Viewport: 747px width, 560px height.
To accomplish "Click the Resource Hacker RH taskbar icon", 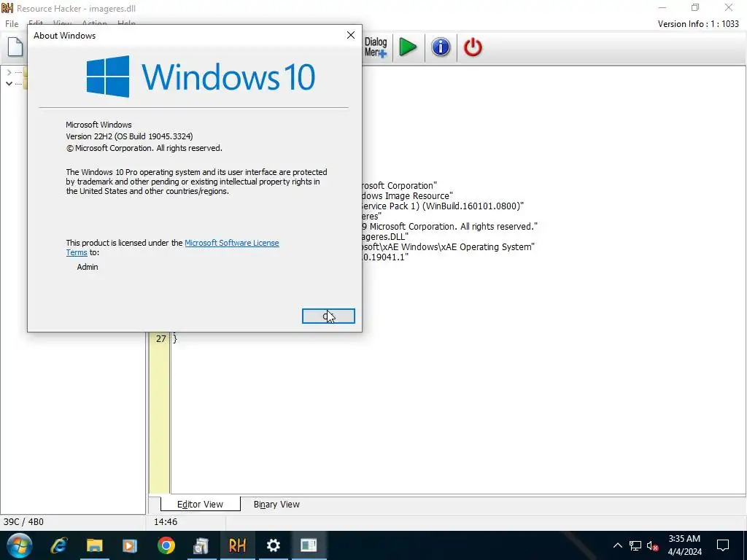I will point(237,545).
